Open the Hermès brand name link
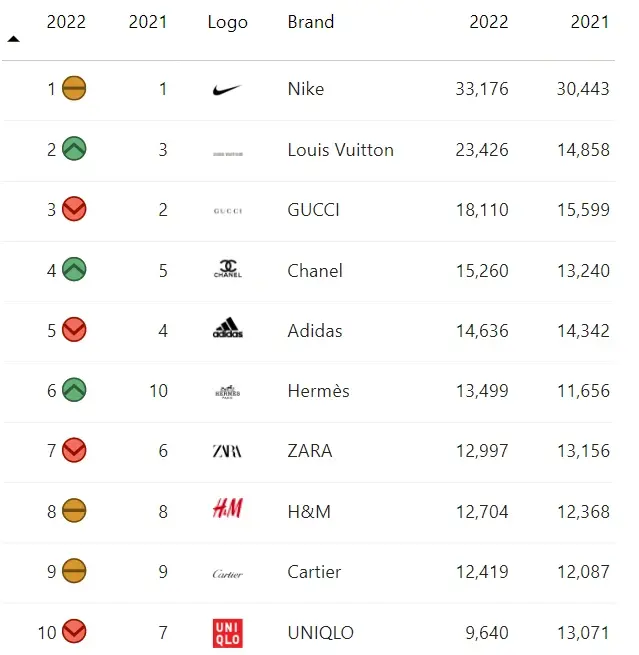 pos(318,391)
